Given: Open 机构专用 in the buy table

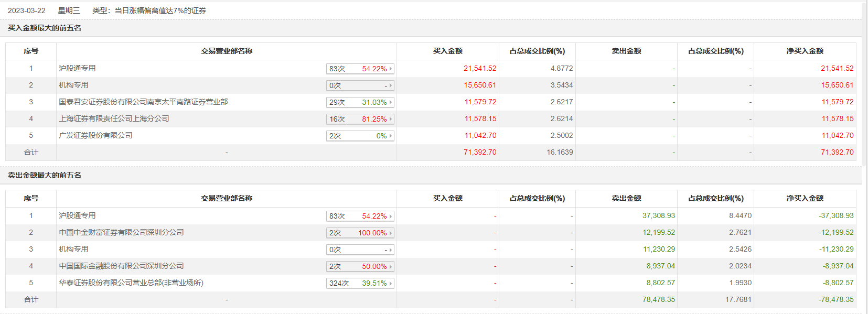Looking at the screenshot, I should click(x=73, y=85).
